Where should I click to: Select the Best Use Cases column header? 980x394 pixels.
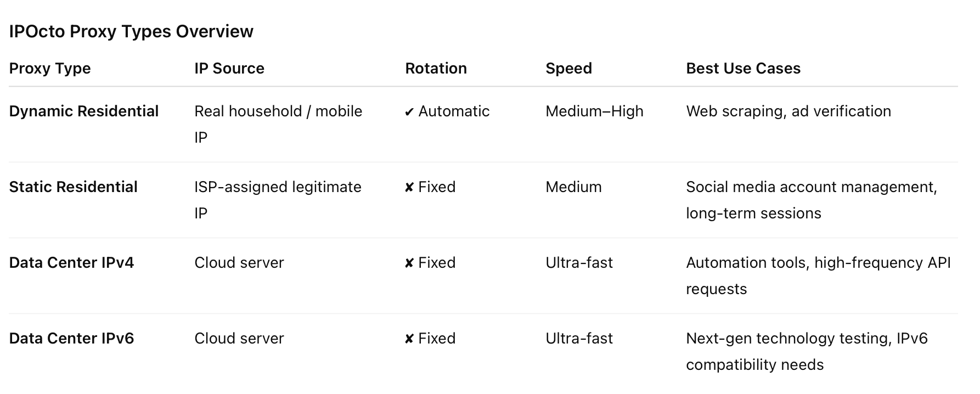pyautogui.click(x=743, y=69)
